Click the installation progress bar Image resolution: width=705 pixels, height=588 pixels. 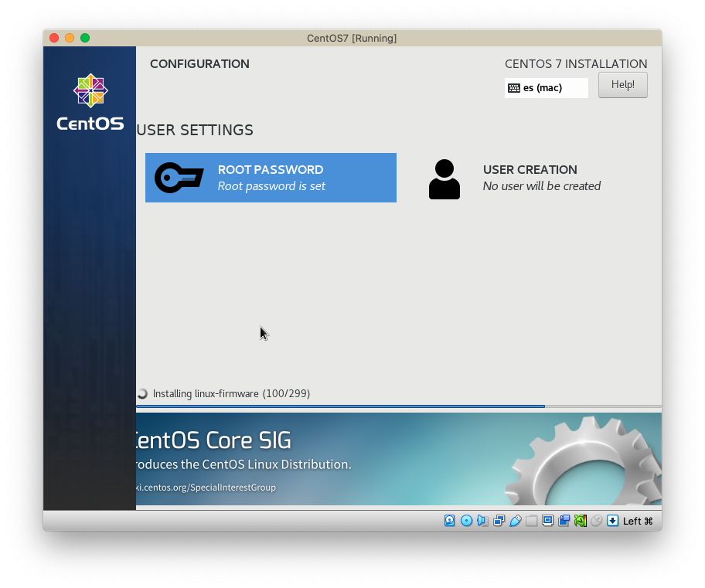click(399, 406)
